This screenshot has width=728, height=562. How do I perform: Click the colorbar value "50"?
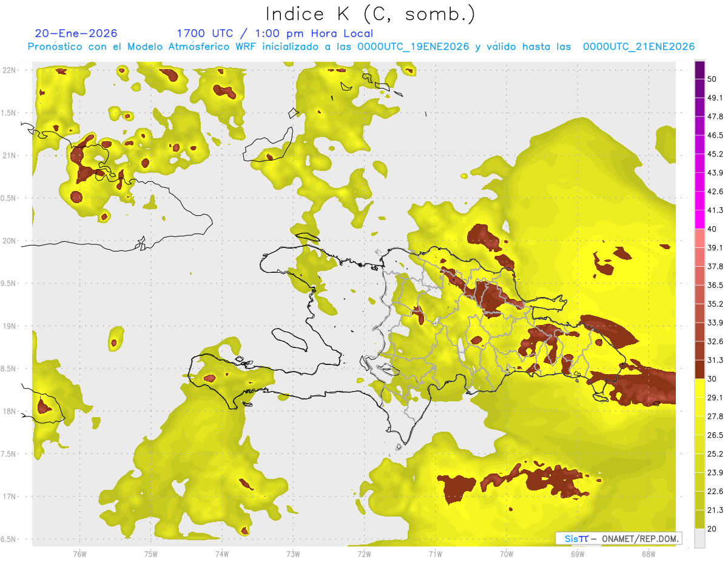[713, 79]
